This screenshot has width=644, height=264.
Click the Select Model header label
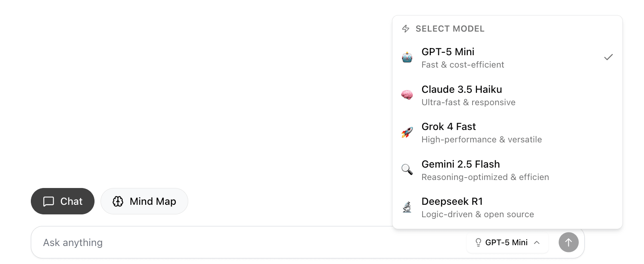point(450,29)
